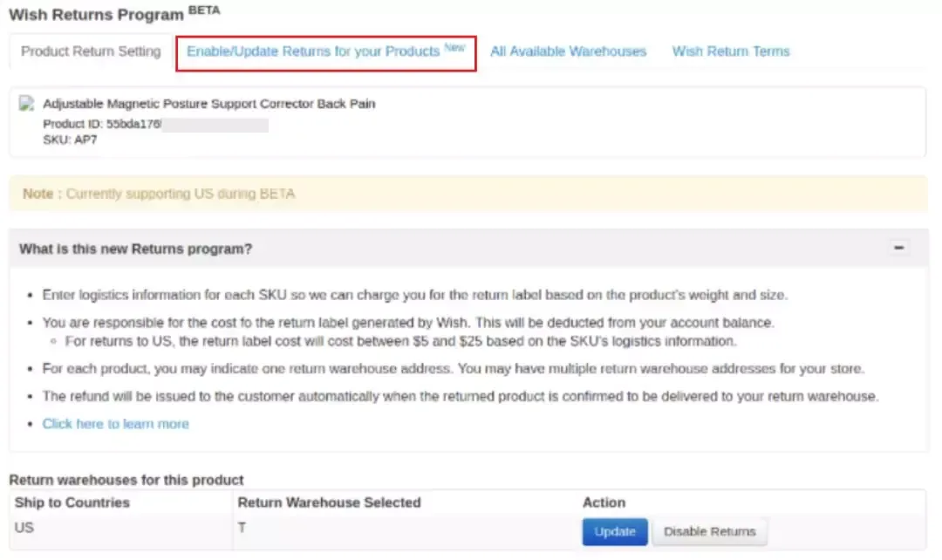Screen dimensions: 942x560
Task: Click the What is this new Returns program? header
Action: [136, 249]
